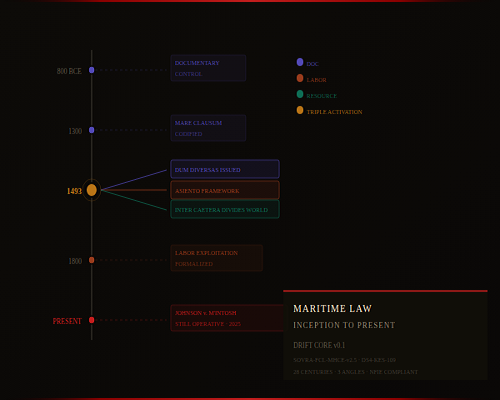Image resolution: width=500 pixels, height=400 pixels.
Task: Click the 1300 date label
Action: pos(75,131)
